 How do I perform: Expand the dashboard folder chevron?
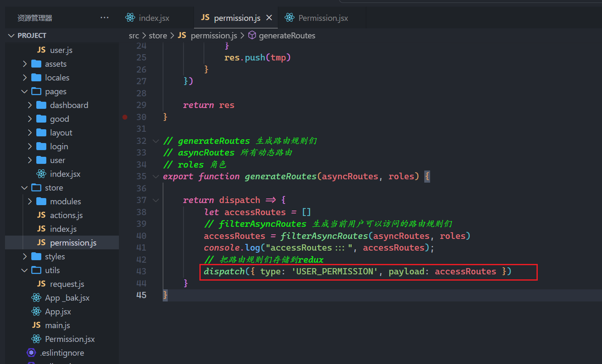[x=30, y=105]
